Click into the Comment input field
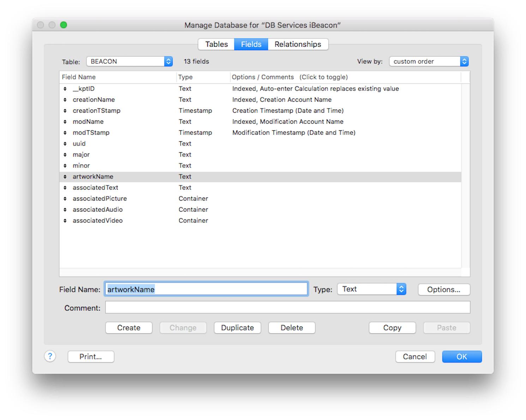Viewport: 526px width, 420px height. (x=288, y=307)
